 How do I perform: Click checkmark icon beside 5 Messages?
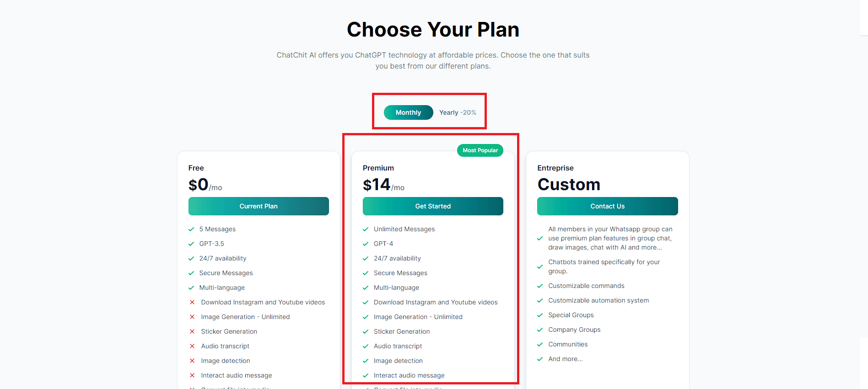191,229
